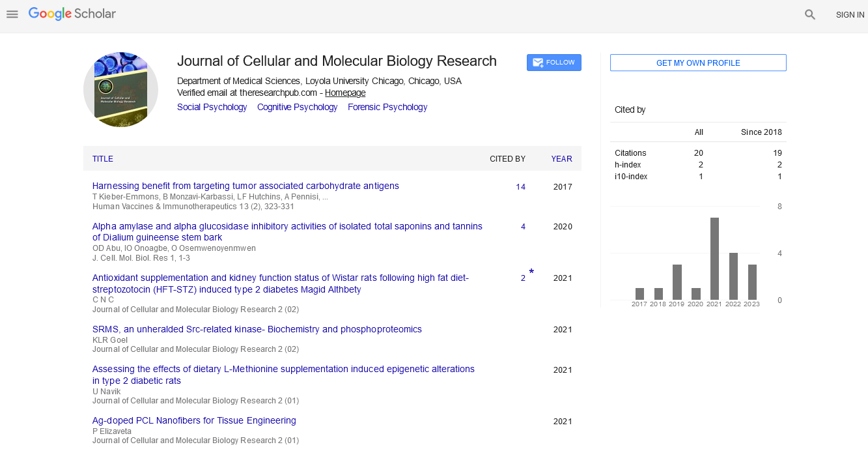Image resolution: width=868 pixels, height=449 pixels.
Task: Click Get My Own Profile button
Action: click(x=697, y=63)
